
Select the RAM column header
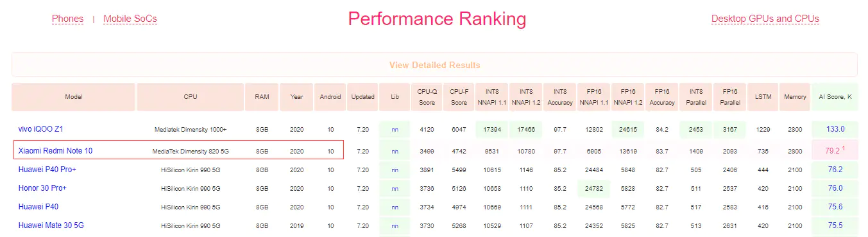[262, 97]
